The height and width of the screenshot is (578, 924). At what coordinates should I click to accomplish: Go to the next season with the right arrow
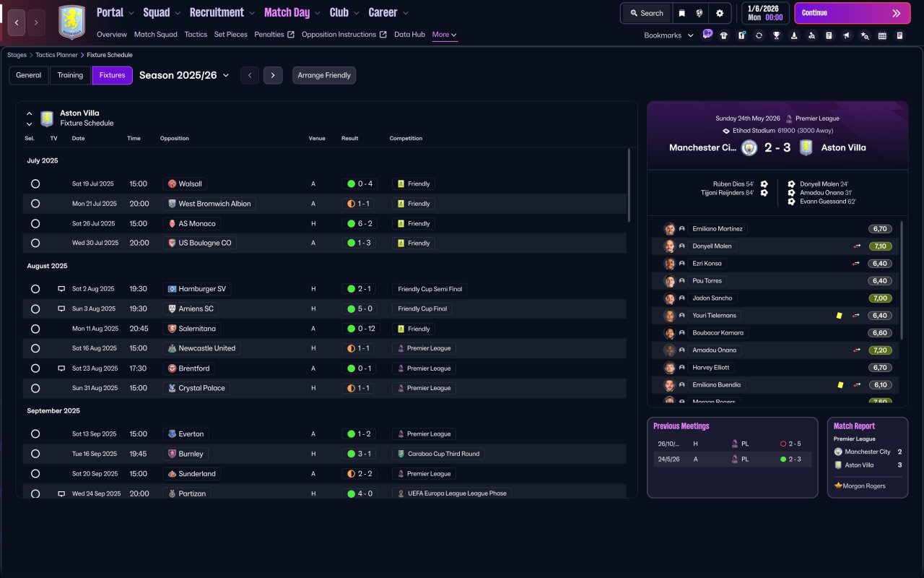(x=273, y=75)
